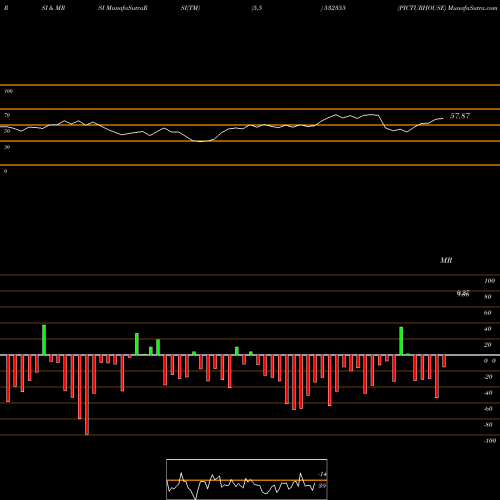The width and height of the screenshot is (500, 500).
Task: Click the -40 label on MR axis
Action: [488, 393]
